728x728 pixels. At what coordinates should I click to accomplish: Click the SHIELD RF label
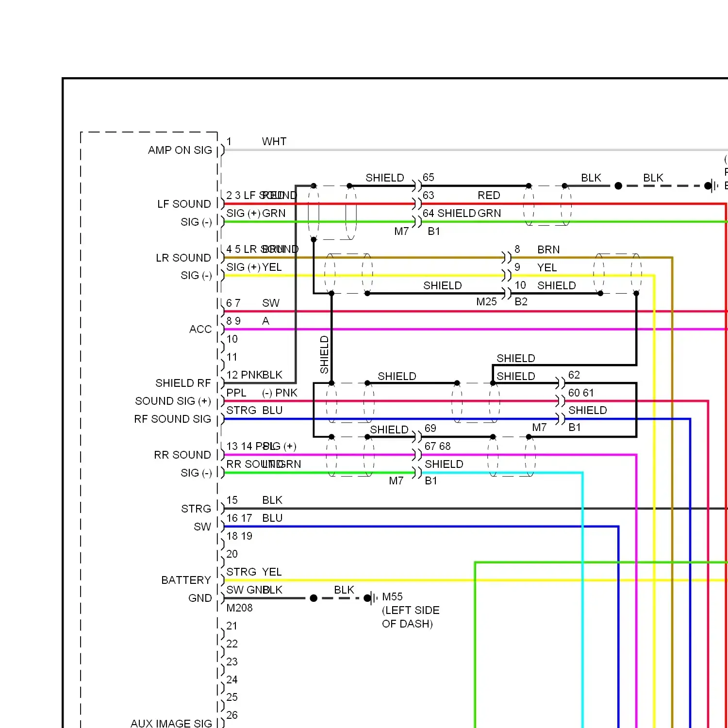(183, 383)
